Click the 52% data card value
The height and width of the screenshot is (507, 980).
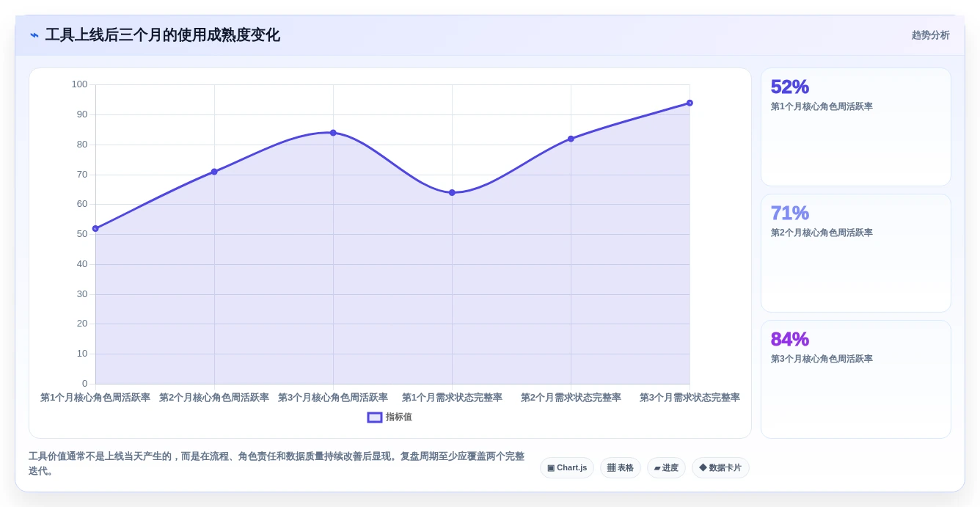coord(790,87)
